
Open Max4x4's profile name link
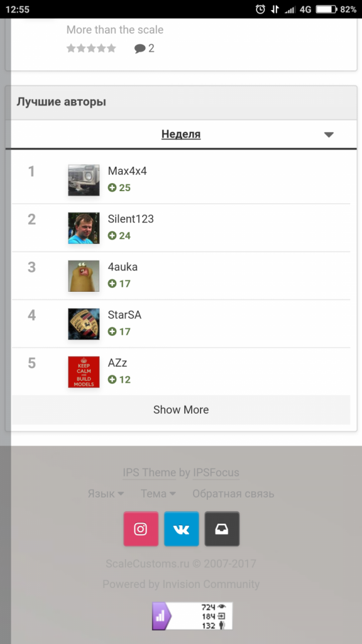(x=129, y=170)
